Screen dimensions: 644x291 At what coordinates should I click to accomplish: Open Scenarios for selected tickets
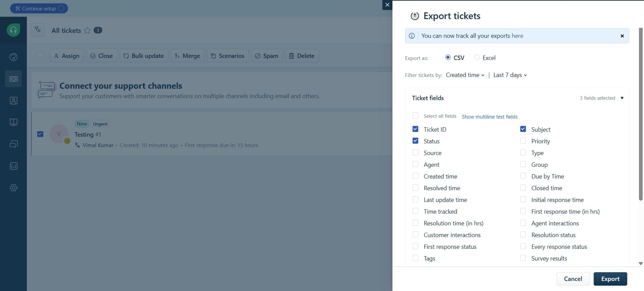[228, 56]
